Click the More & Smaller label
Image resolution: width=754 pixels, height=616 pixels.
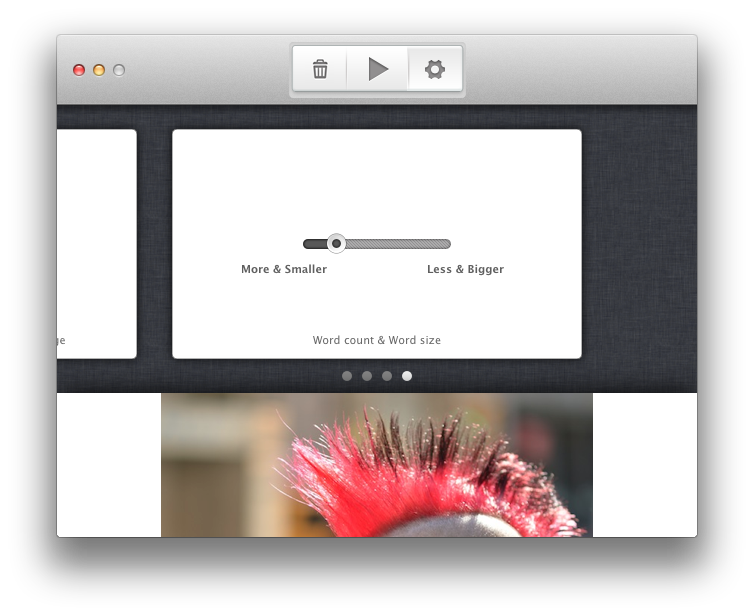284,269
